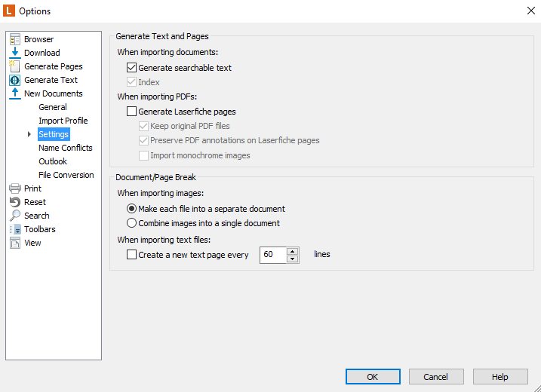
Task: Click the Reset undo icon
Action: tap(15, 202)
